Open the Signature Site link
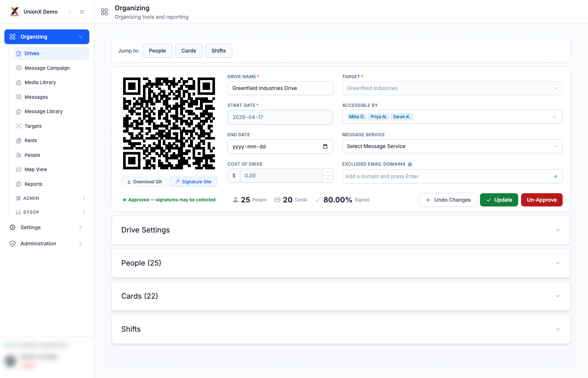Screen dimensions: 588x378 pos(193,182)
